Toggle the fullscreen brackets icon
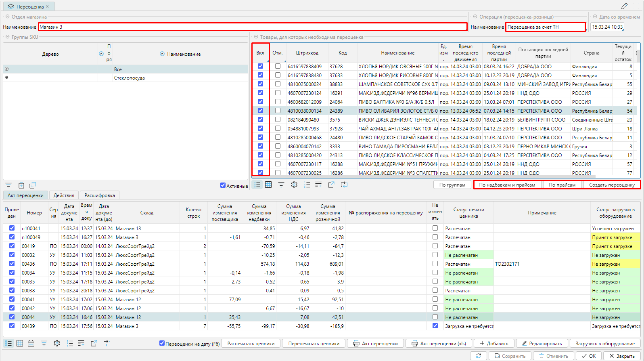Viewport: 644px width, 361px height. 636,6
